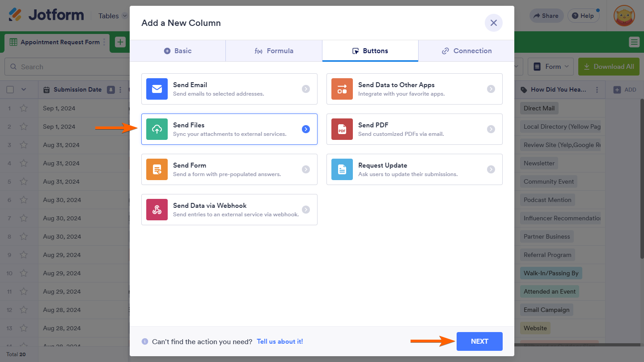Close the Add a New Column dialog

[493, 23]
